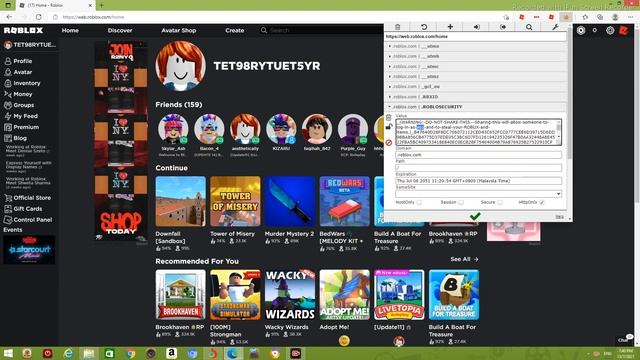640x360 pixels.
Task: Open Amazon app in Windows taskbar
Action: [x=171, y=353]
